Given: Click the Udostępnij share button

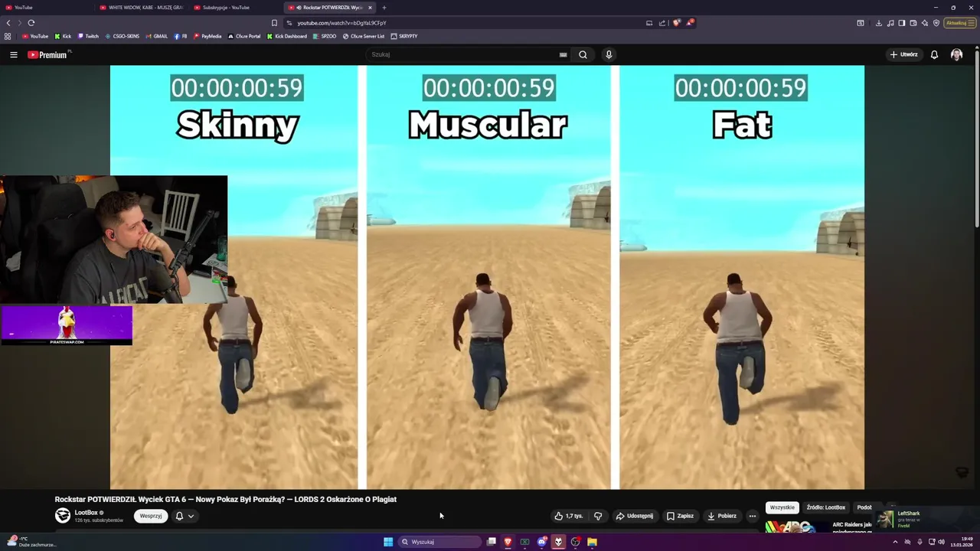Looking at the screenshot, I should [635, 516].
